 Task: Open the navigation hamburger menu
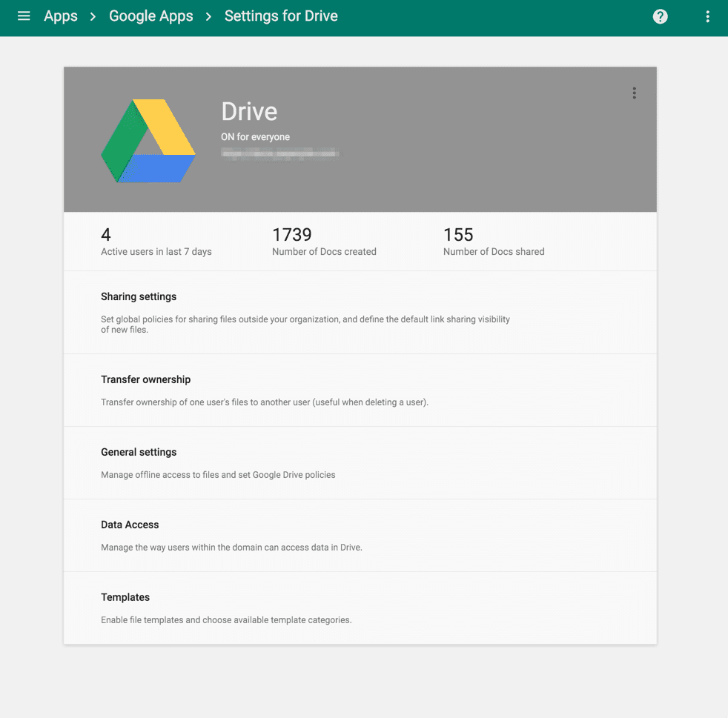click(x=23, y=16)
